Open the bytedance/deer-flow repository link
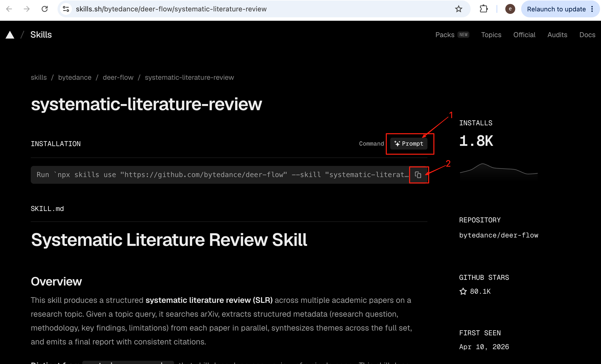Image resolution: width=601 pixels, height=364 pixels. point(499,235)
